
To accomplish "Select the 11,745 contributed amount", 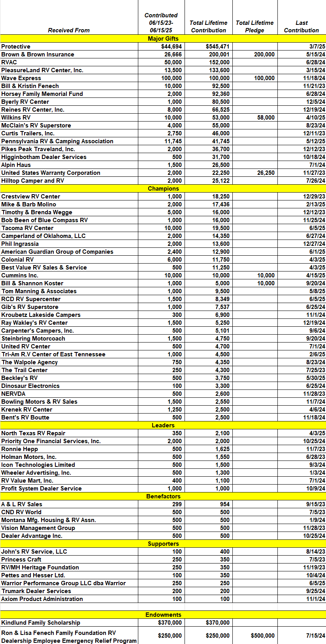I will click(x=173, y=141).
